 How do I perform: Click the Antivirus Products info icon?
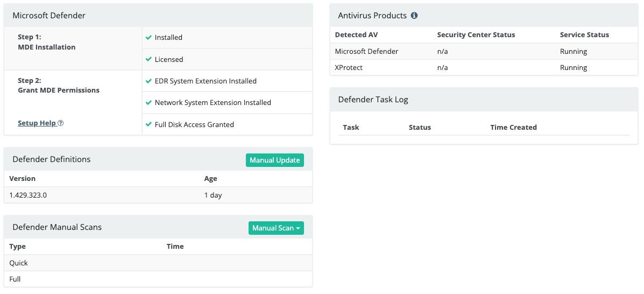[x=414, y=16]
